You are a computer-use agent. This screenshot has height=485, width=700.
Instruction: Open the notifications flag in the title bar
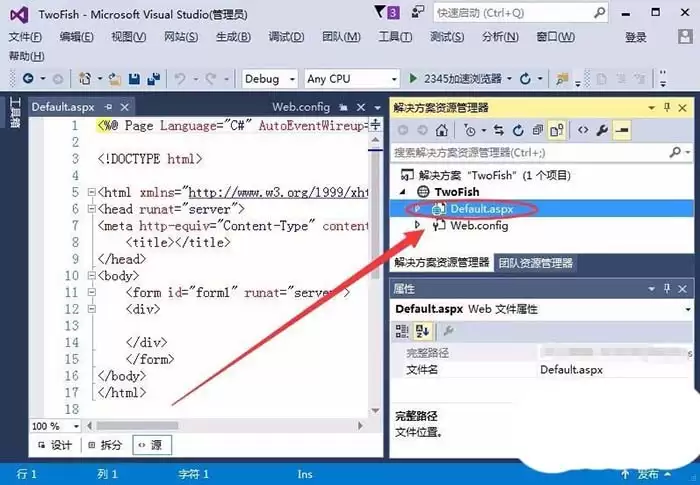[x=387, y=12]
